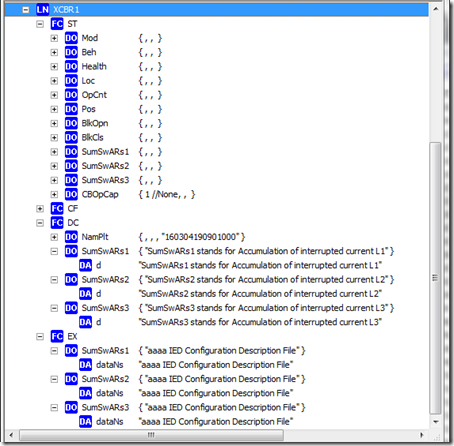Expand the Health data object
Image resolution: width=454 pixels, height=446 pixels.
tap(54, 67)
